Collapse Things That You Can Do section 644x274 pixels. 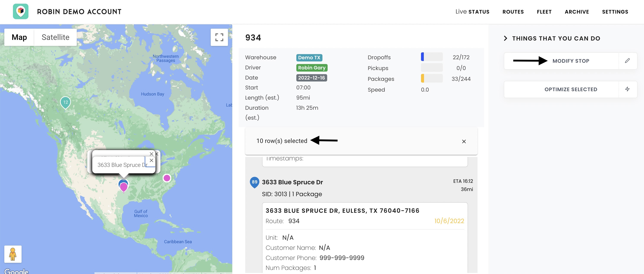[506, 38]
